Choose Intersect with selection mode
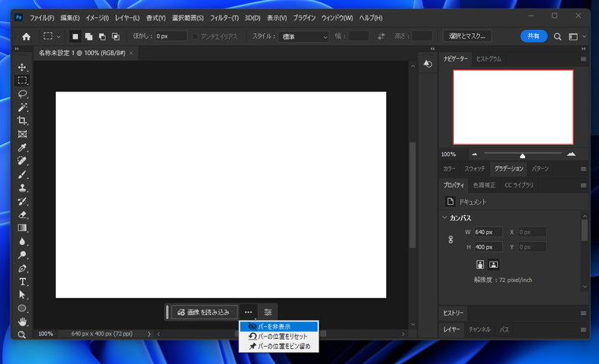 115,37
